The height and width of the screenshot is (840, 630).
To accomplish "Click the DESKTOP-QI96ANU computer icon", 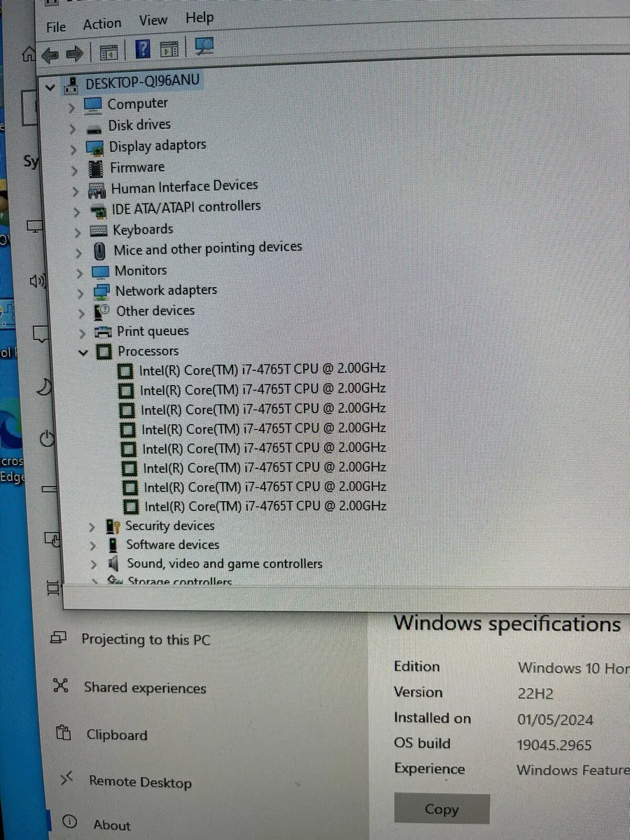I will point(71,85).
